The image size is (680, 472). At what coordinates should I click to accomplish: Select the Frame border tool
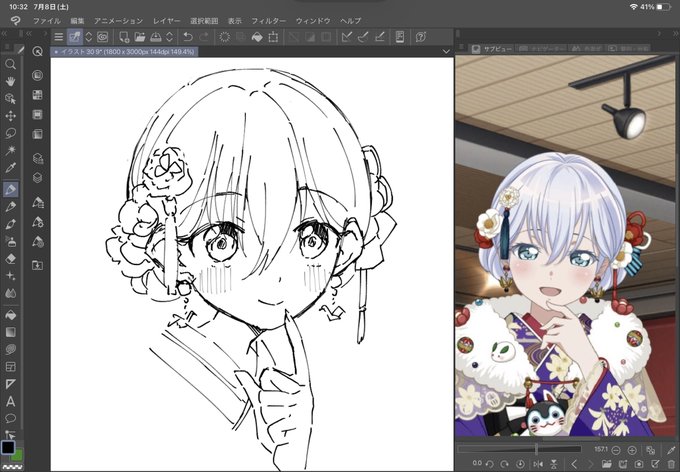10,367
